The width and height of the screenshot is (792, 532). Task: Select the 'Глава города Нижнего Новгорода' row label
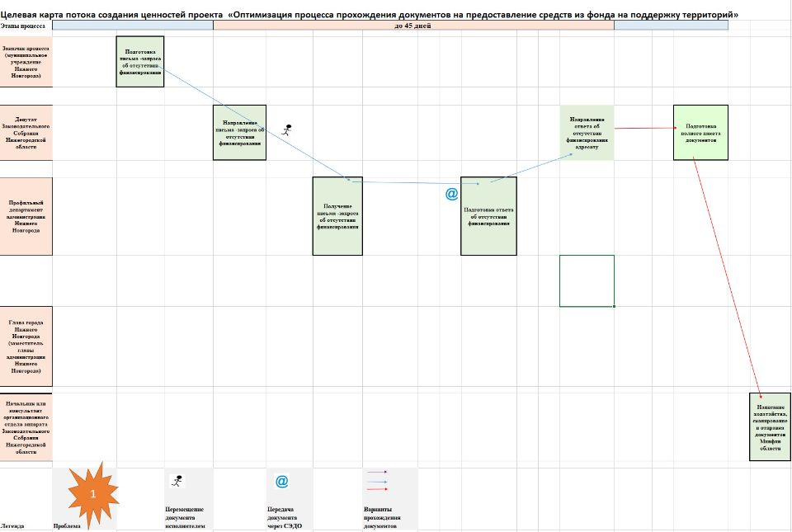point(26,346)
